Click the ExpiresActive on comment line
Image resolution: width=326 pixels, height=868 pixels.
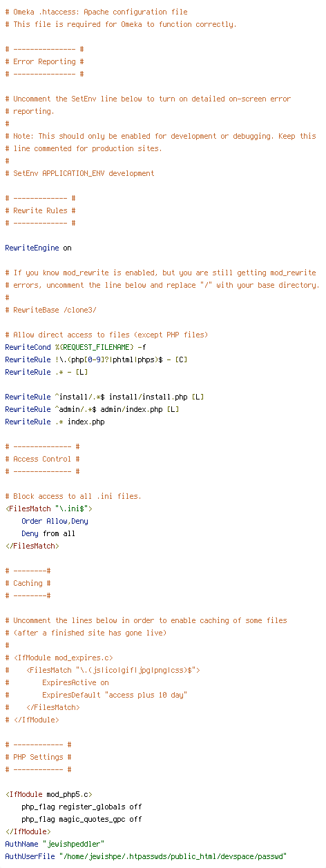[57, 682]
